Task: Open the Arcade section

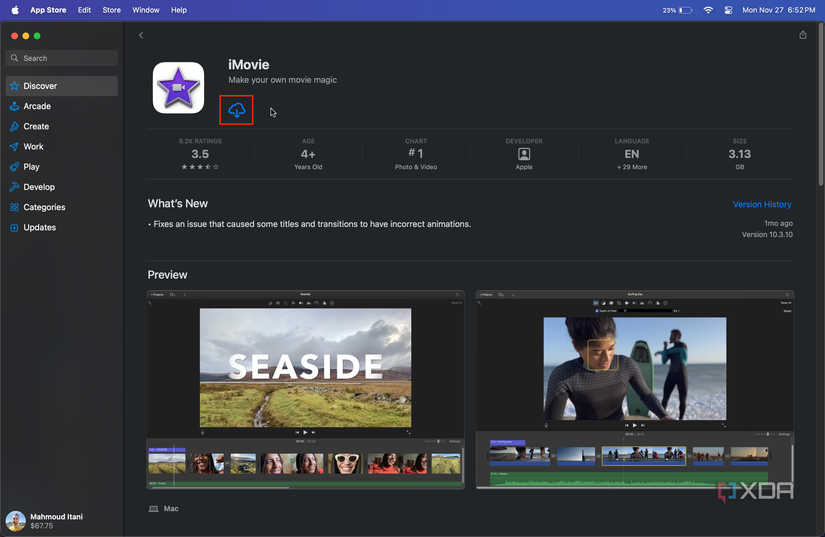Action: tap(62, 106)
